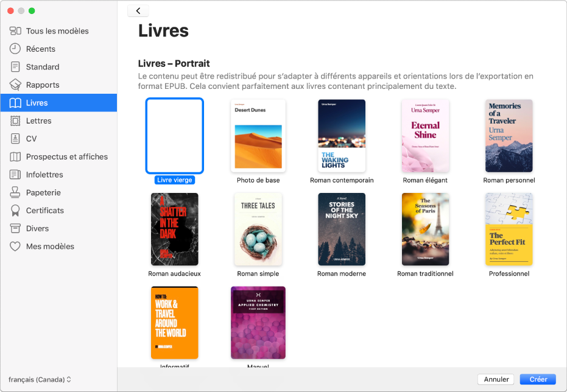The width and height of the screenshot is (567, 392).
Task: Click the Infolettres category label
Action: pyautogui.click(x=44, y=175)
